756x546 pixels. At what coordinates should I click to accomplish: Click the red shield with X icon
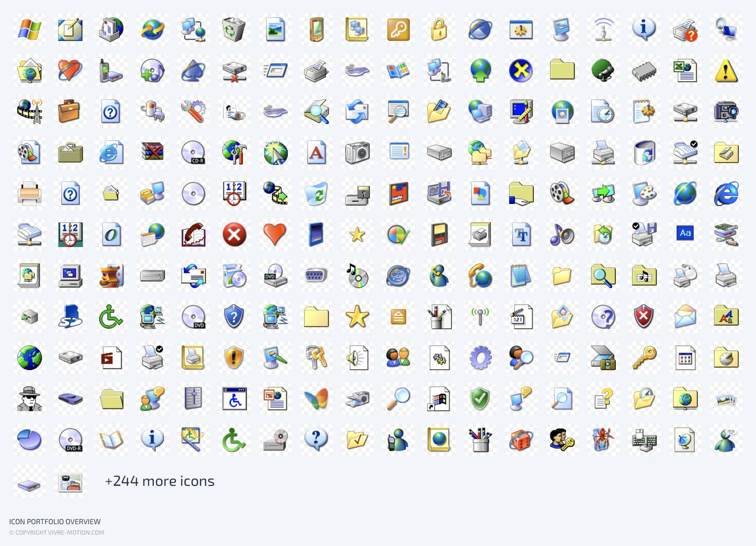click(644, 317)
